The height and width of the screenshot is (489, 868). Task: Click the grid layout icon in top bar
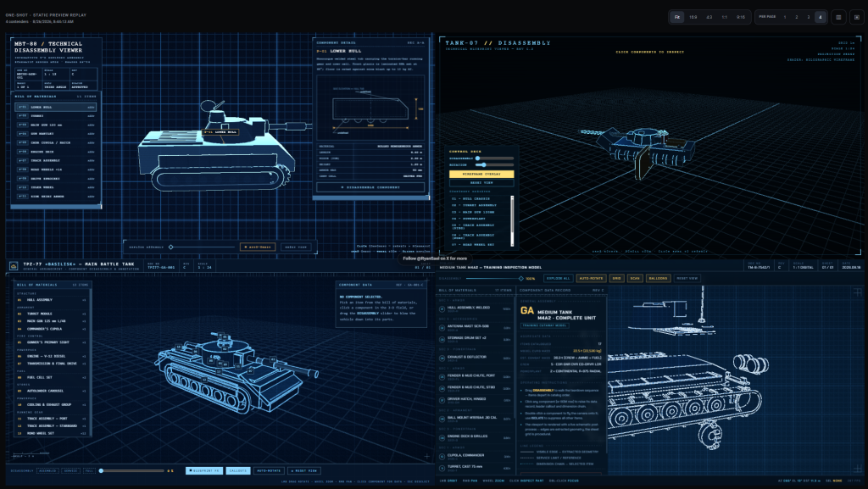coord(838,17)
